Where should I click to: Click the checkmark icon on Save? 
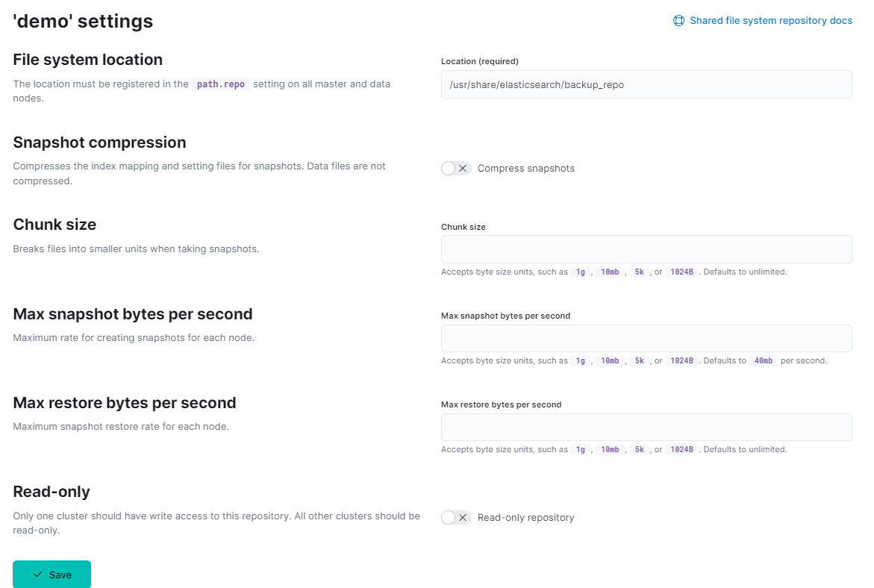pyautogui.click(x=38, y=575)
